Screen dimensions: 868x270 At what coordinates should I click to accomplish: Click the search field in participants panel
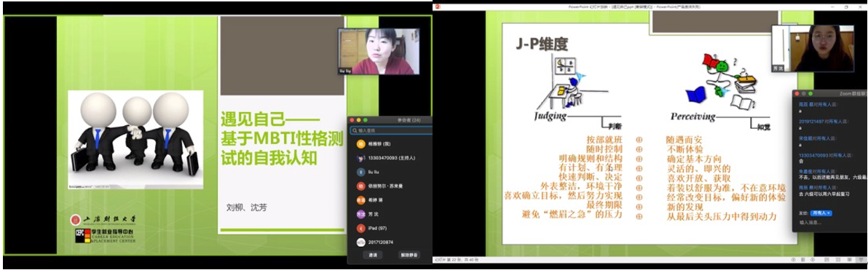coord(391,130)
